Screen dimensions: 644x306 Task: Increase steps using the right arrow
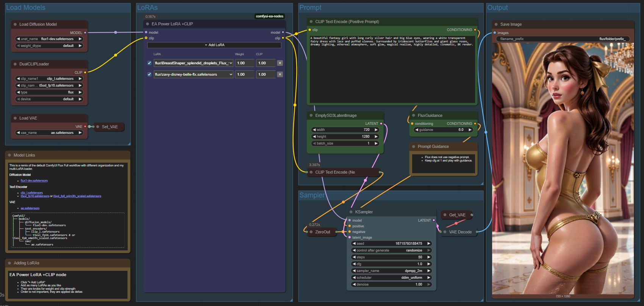pyautogui.click(x=429, y=257)
